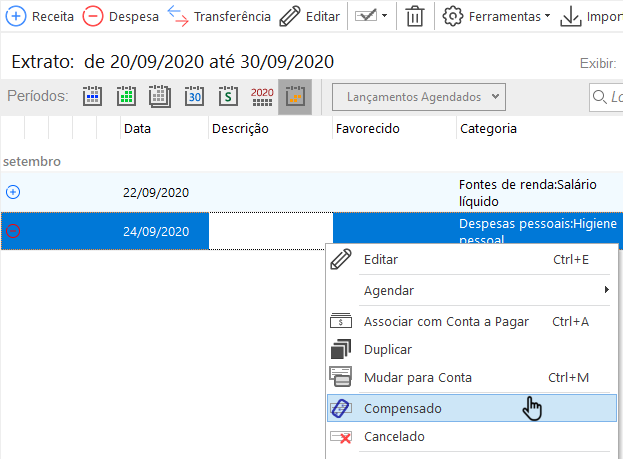Select the 30-day period calendar icon
623x459 pixels.
[195, 97]
